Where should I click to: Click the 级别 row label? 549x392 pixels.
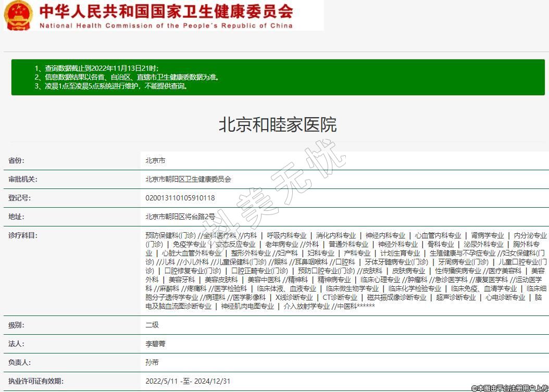click(16, 325)
